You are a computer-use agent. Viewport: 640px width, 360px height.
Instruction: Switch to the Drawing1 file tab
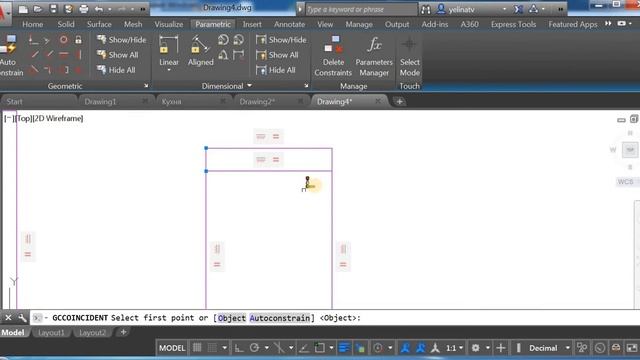pos(100,102)
